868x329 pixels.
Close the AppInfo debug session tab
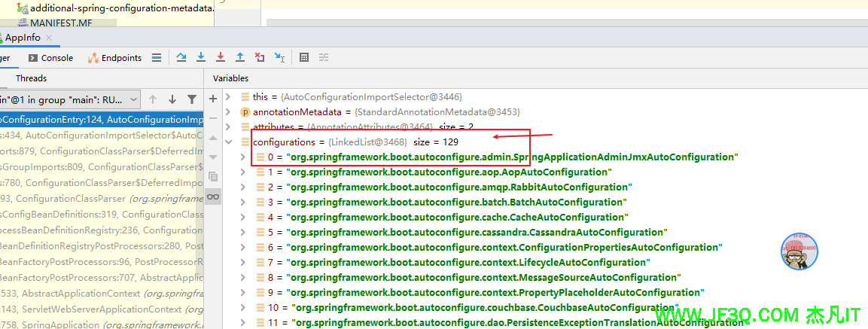coord(49,38)
